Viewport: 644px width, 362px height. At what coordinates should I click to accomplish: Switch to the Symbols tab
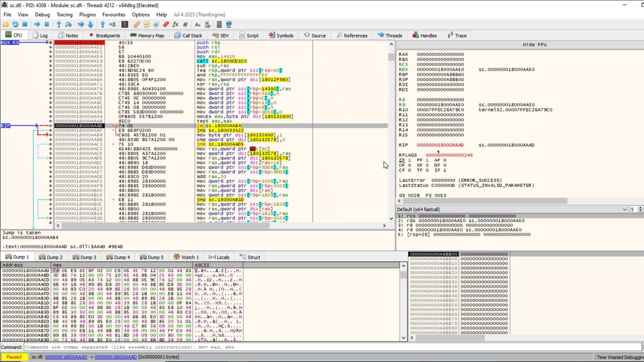pyautogui.click(x=281, y=36)
